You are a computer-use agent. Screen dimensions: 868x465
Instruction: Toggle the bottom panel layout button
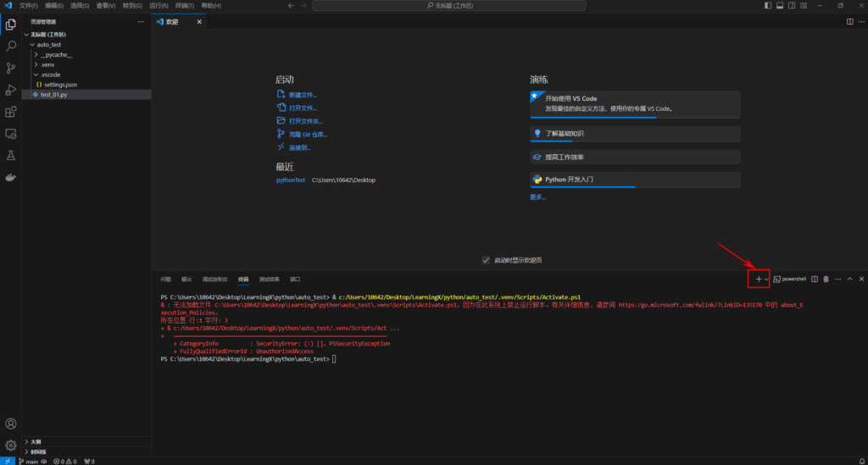[780, 5]
